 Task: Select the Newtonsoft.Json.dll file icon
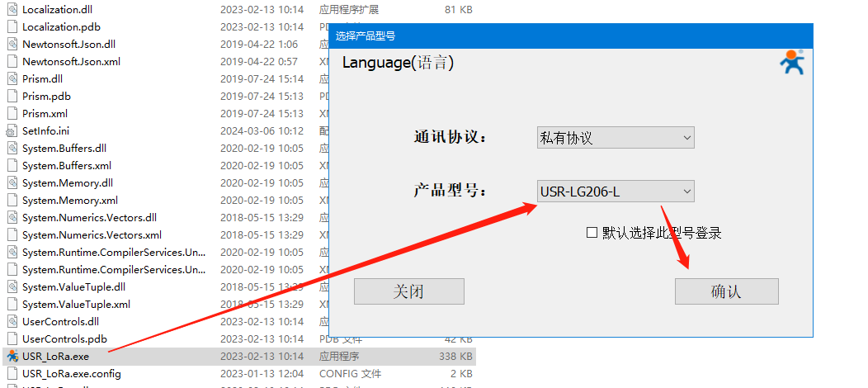click(12, 44)
